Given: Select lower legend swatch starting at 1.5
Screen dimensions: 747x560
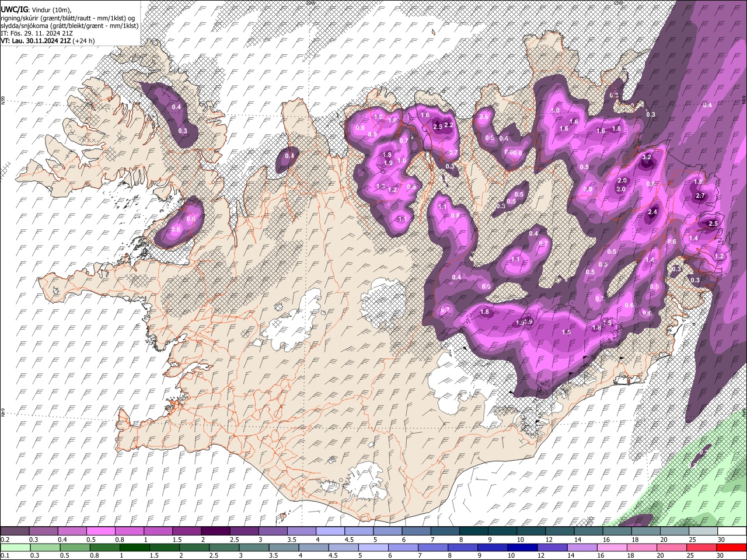Looking at the screenshot, I should 165,547.
